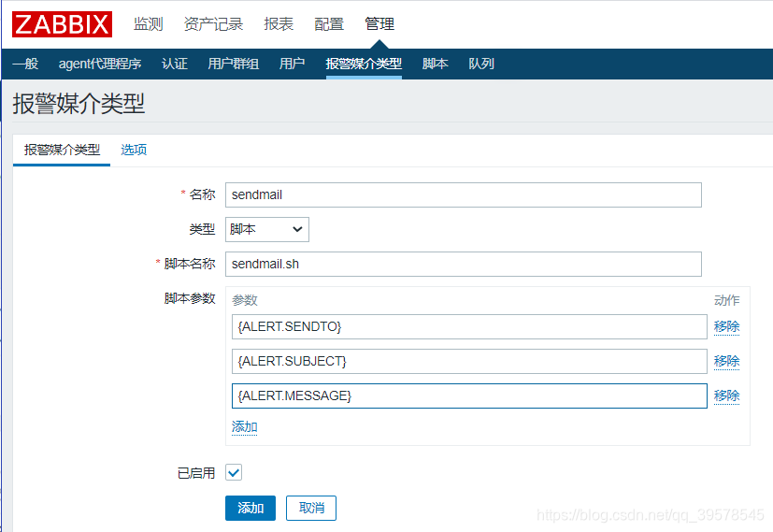Screen dimensions: 773x532
Task: Open the 资产记录 top menu
Action: click(213, 23)
